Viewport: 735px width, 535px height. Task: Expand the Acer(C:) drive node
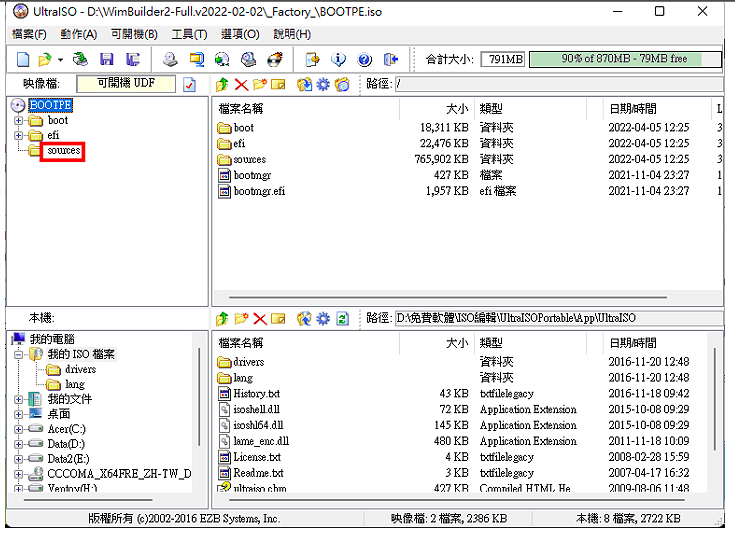(x=18, y=430)
